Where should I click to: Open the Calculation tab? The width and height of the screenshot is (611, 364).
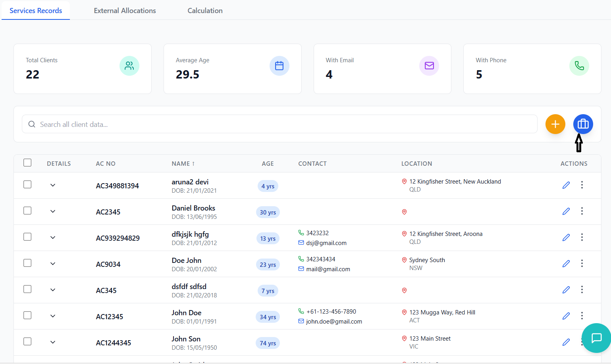[205, 11]
